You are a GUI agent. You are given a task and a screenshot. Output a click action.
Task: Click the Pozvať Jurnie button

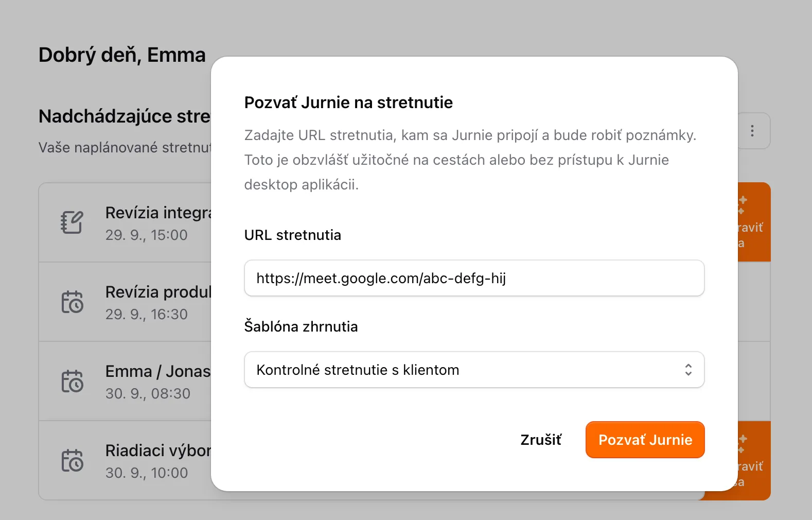click(x=645, y=440)
